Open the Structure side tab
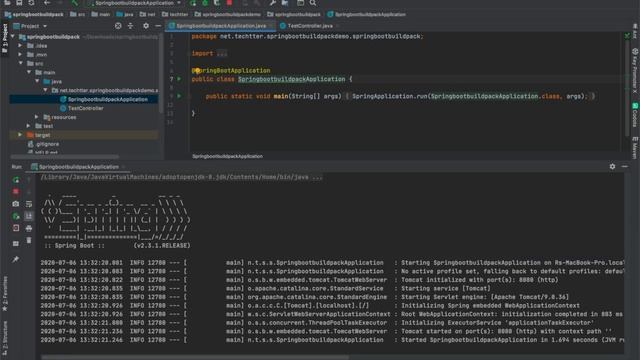 (x=5, y=337)
